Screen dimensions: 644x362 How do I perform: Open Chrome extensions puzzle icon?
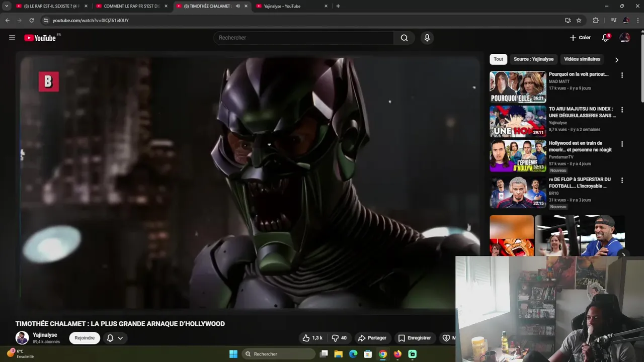[x=596, y=20]
